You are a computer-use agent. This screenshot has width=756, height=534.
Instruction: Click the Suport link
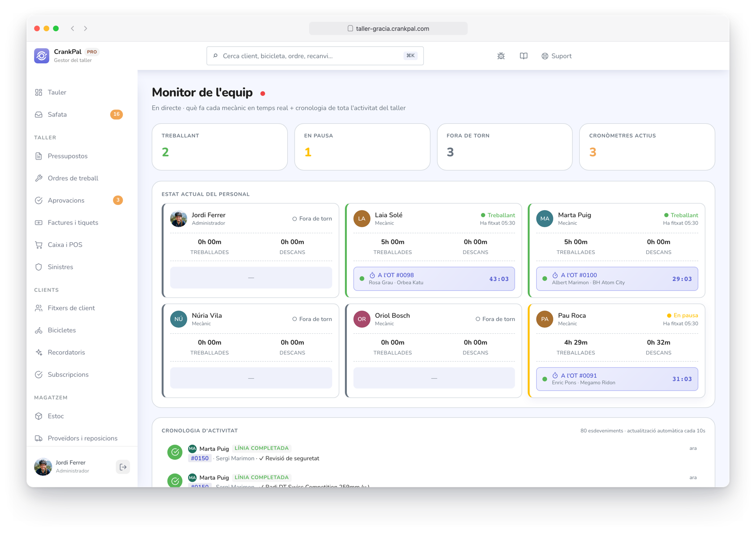[557, 56]
